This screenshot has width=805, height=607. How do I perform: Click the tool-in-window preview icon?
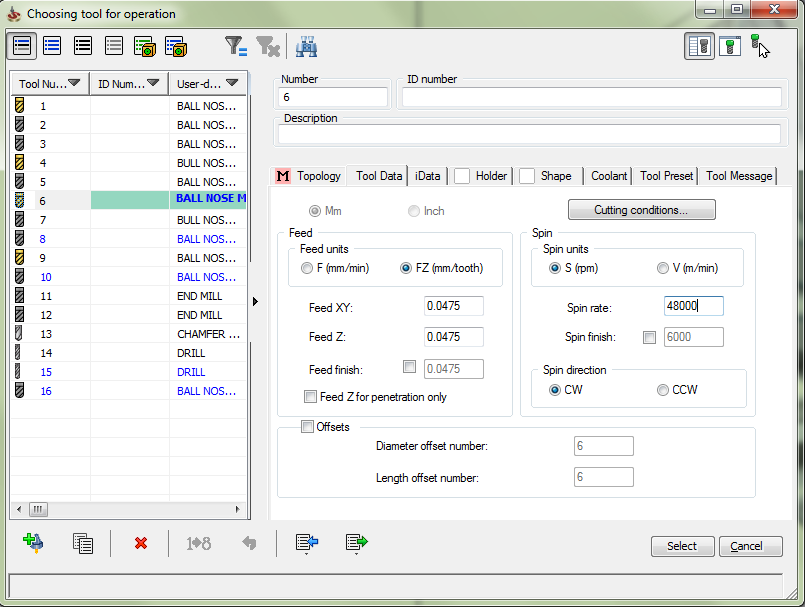pos(730,46)
